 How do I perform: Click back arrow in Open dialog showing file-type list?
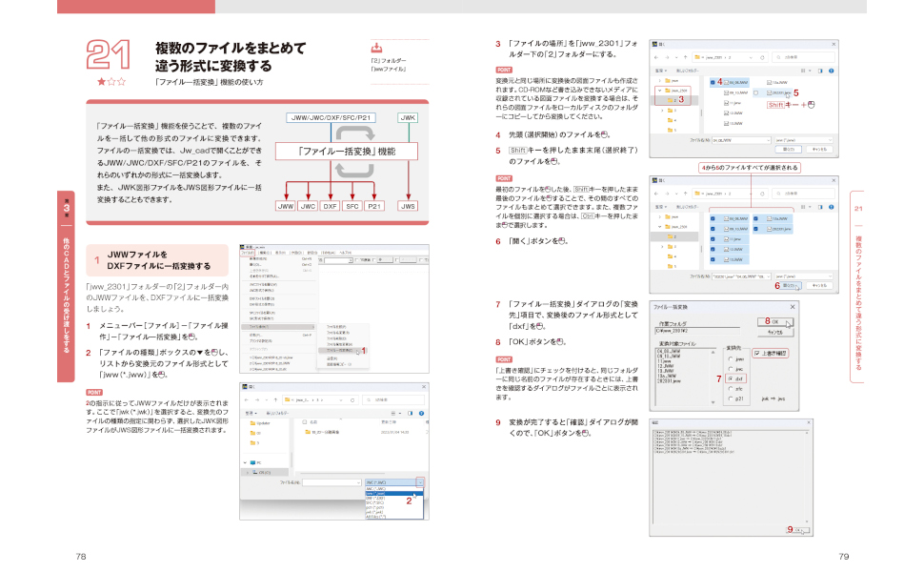click(247, 399)
